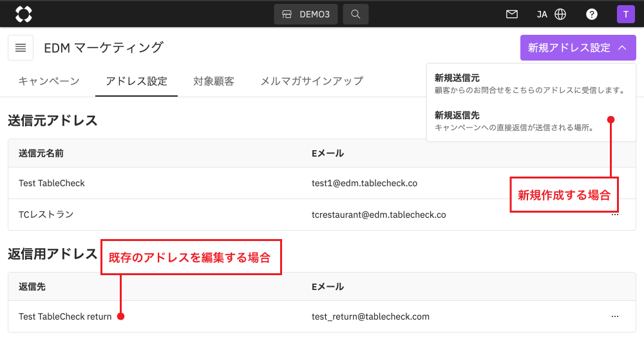The height and width of the screenshot is (357, 644).
Task: Switch to the 対象顧客 tab
Action: pos(214,81)
